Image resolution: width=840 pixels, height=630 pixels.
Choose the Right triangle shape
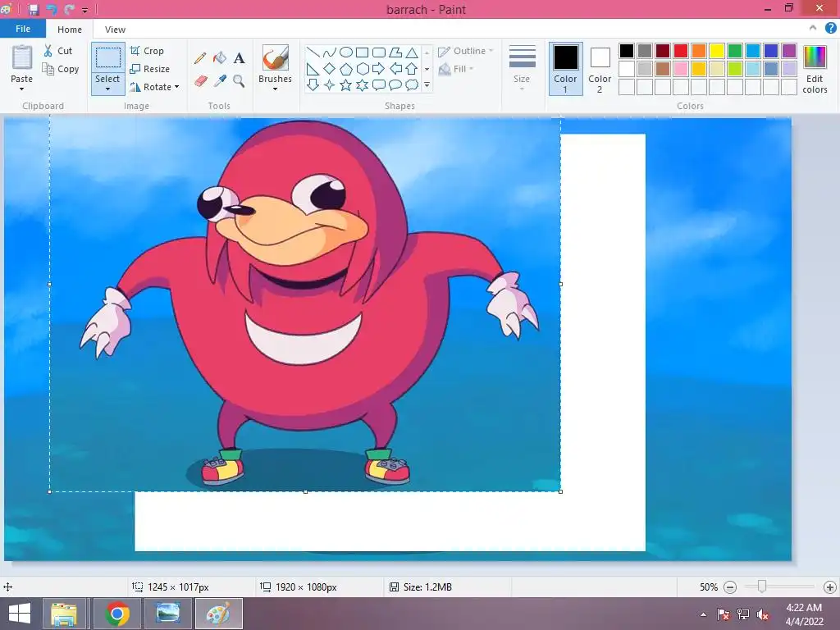click(313, 69)
